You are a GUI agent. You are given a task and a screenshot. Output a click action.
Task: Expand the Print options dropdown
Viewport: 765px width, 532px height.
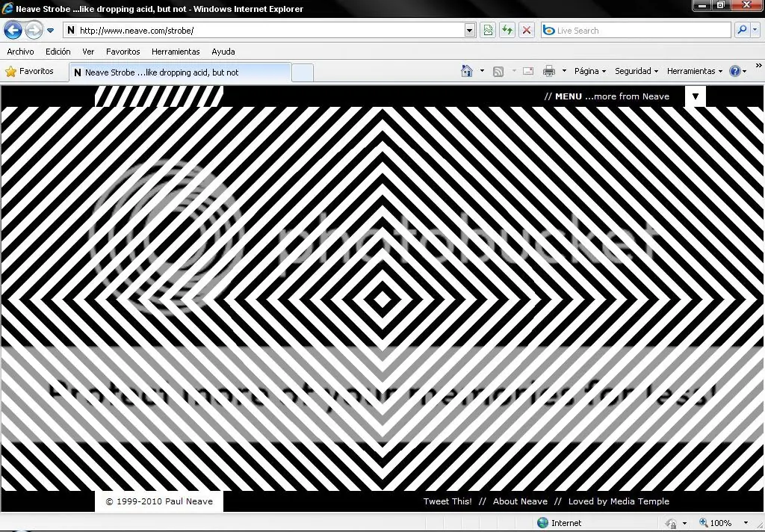click(x=564, y=71)
